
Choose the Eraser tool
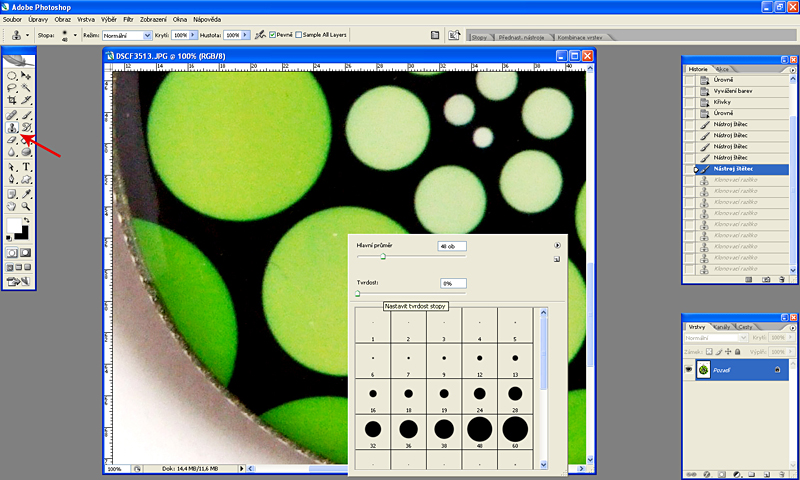(x=12, y=141)
